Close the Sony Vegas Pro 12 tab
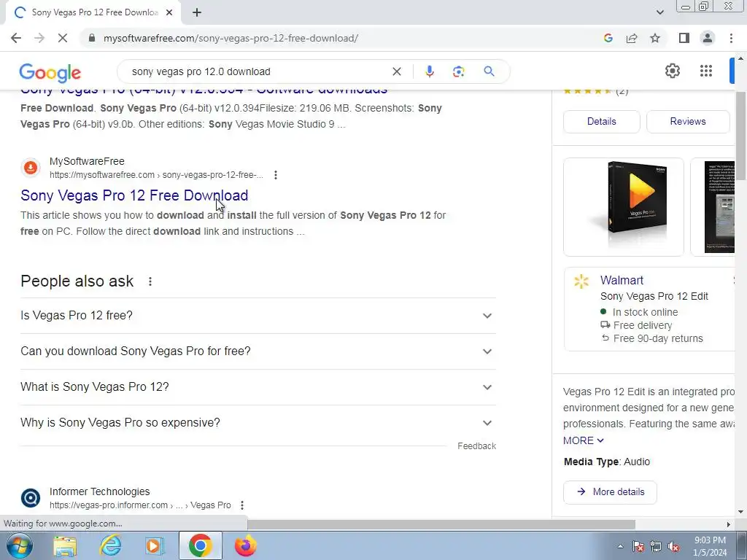The height and width of the screenshot is (560, 747). pyautogui.click(x=169, y=12)
